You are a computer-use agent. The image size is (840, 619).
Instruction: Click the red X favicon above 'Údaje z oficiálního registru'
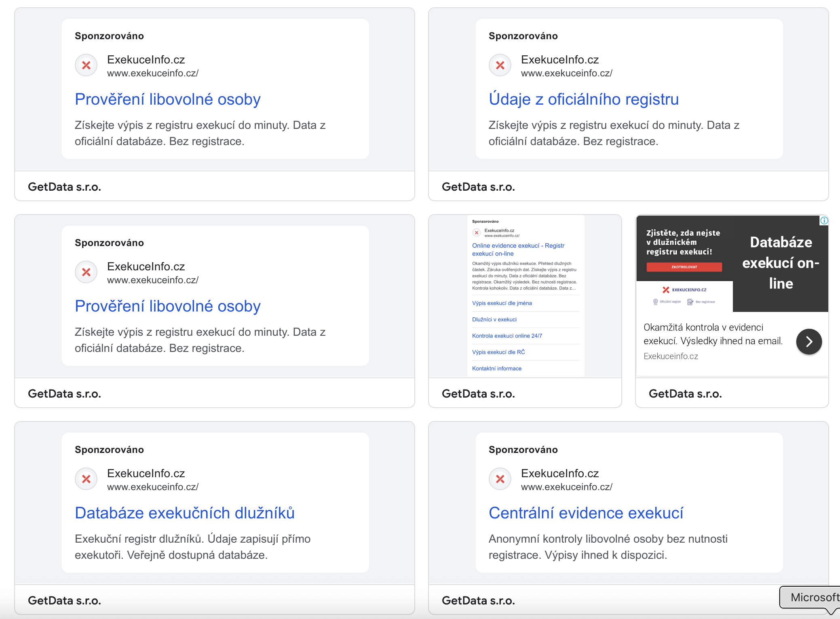click(500, 65)
